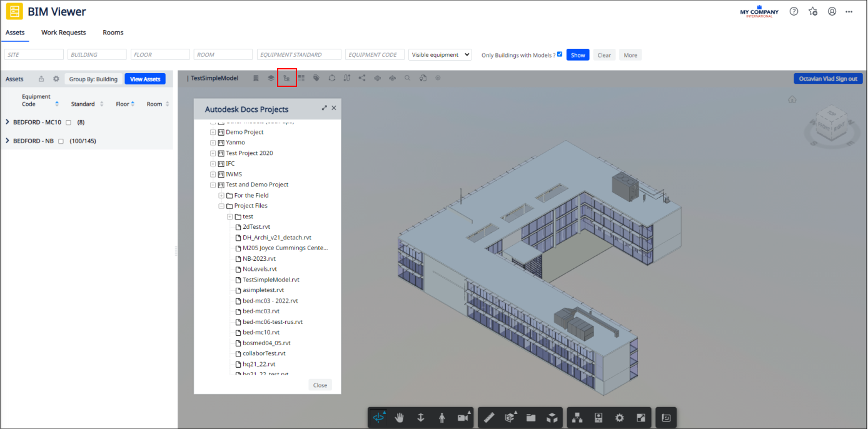
Task: Focus the SITE filter field
Action: click(x=34, y=55)
